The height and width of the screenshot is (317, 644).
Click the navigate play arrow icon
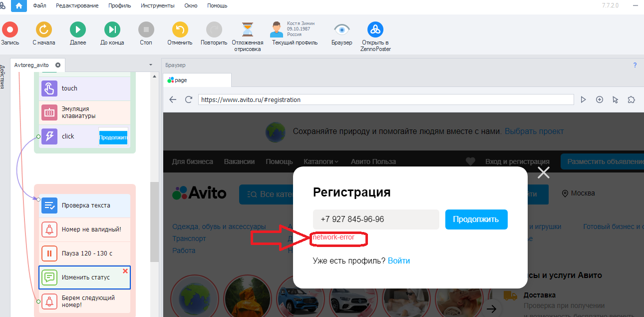[583, 99]
